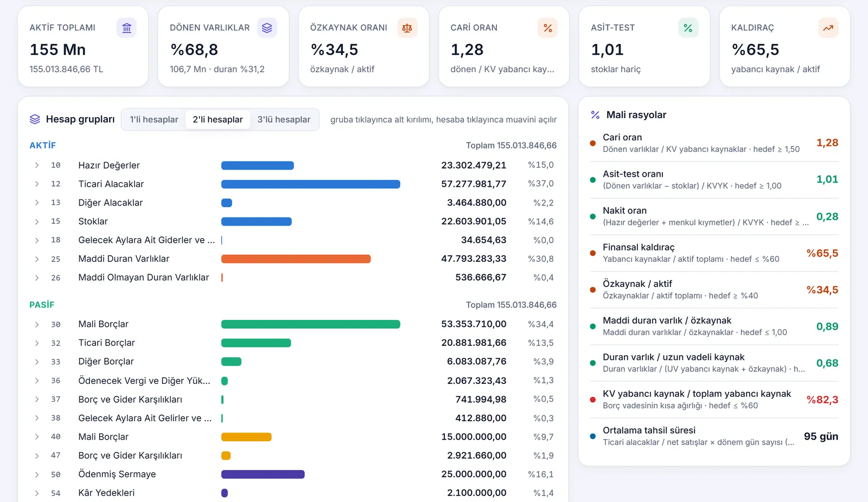Viewport: 868px width, 502px height.
Task: Select the Ortalama tahsil süresi ratio row
Action: (714, 436)
